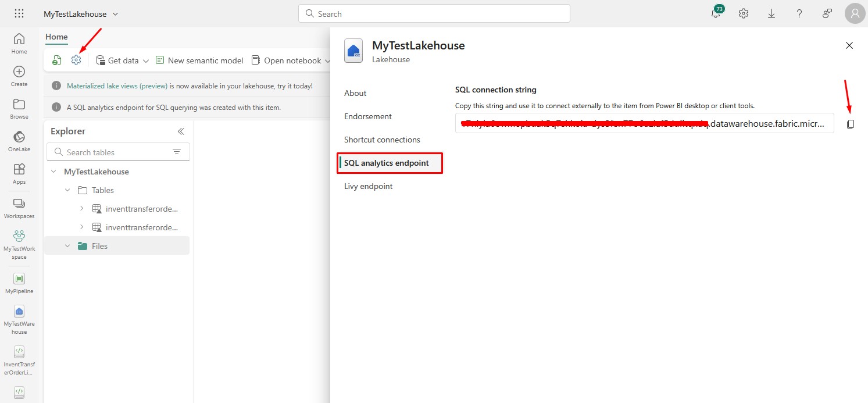Viewport: 868px width, 403px height.
Task: Click the filter icon in Search tables
Action: pos(177,152)
